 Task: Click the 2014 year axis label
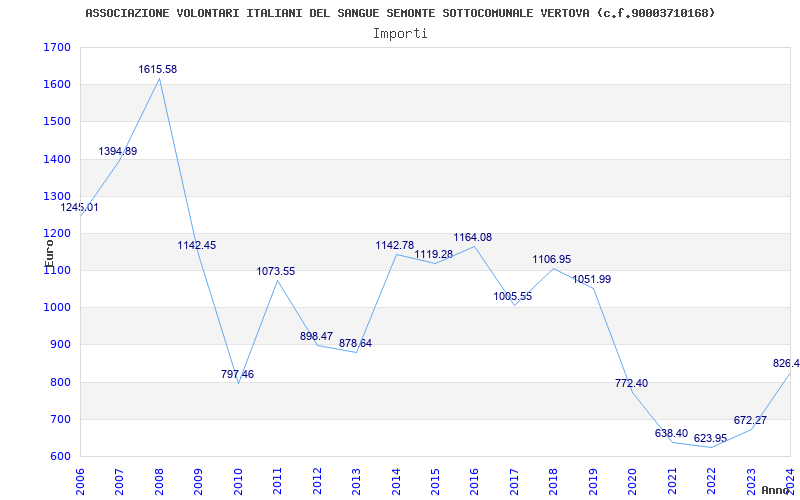click(396, 482)
